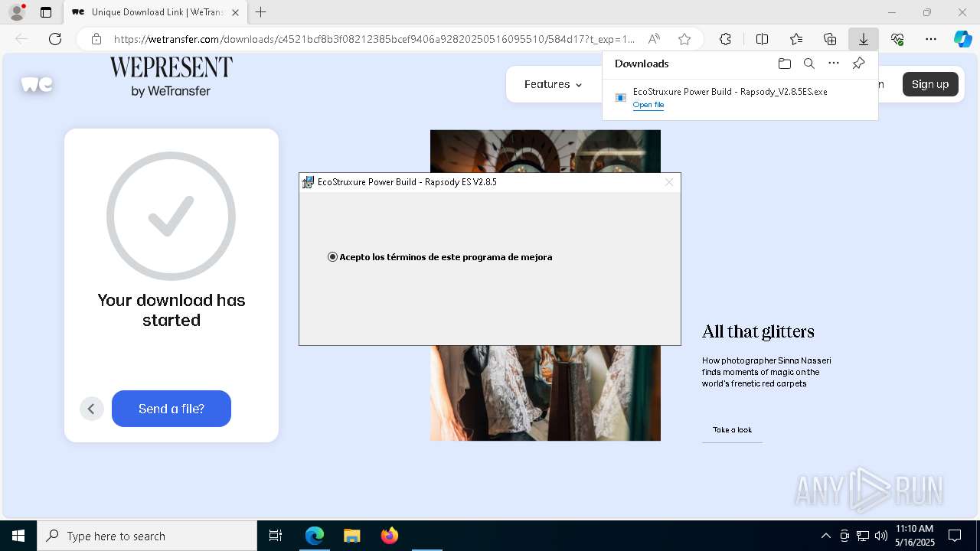Open File Explorer from taskbar
The height and width of the screenshot is (551, 980).
(351, 536)
